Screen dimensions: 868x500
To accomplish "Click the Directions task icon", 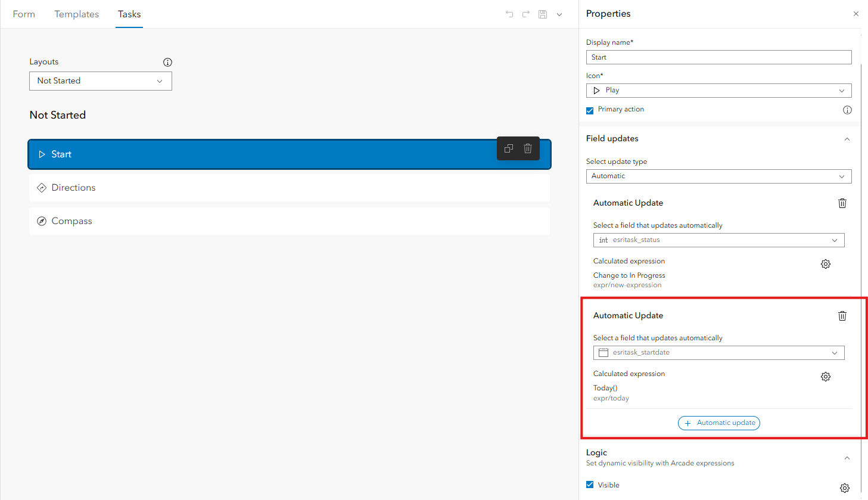I will coord(42,188).
